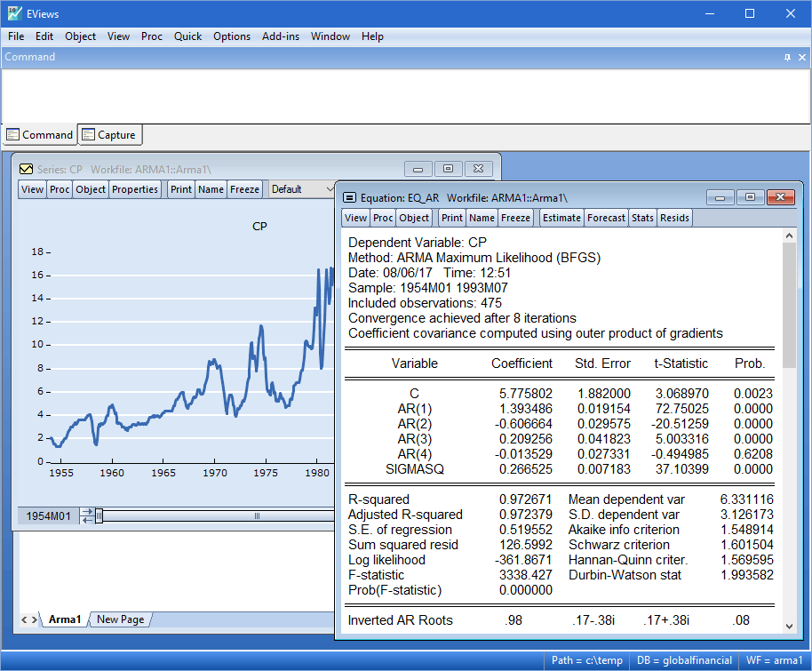
Task: Open the equation window's View menu button
Action: coord(355,218)
